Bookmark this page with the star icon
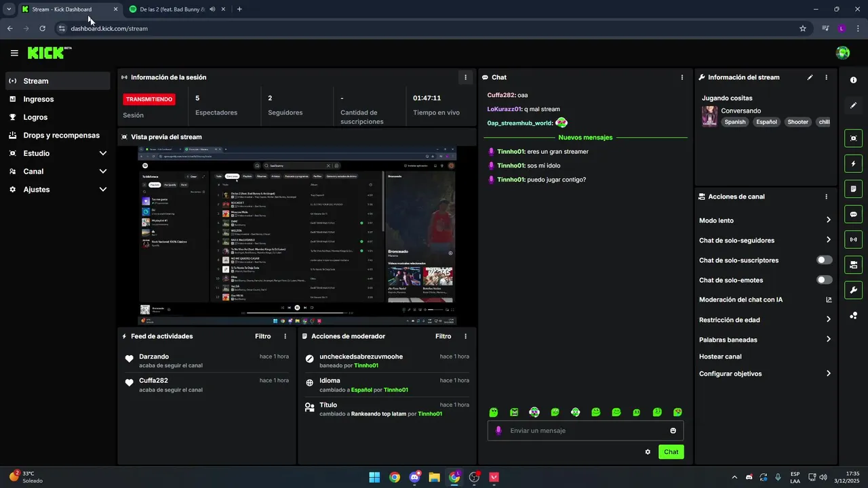 tap(803, 28)
